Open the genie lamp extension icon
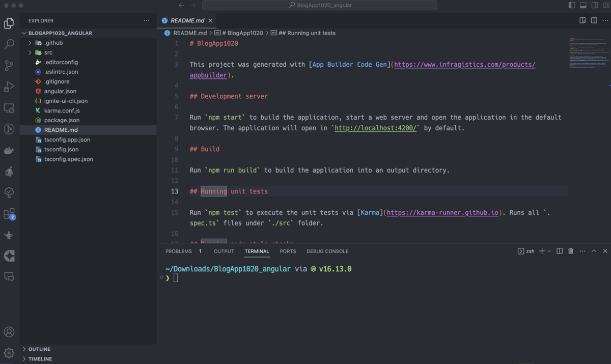 click(x=9, y=235)
